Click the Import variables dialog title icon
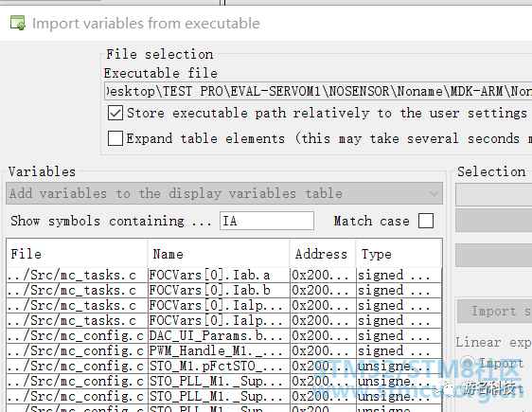Viewport: 532px width, 412px height. 18,23
